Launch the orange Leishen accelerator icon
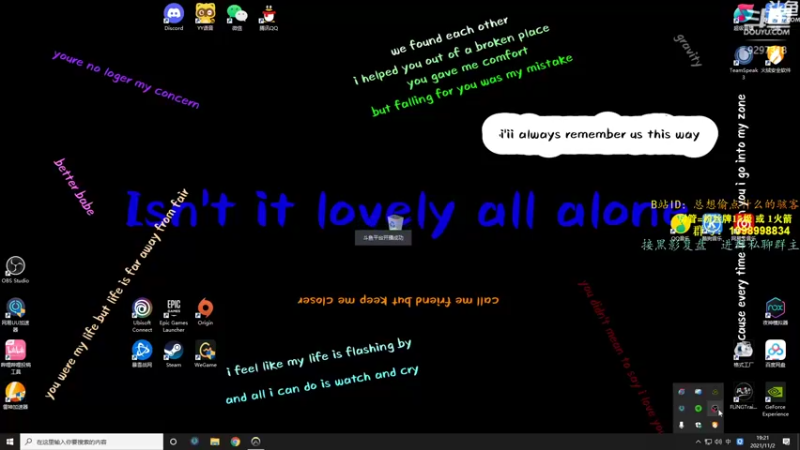Image resolution: width=800 pixels, height=450 pixels. [x=15, y=396]
